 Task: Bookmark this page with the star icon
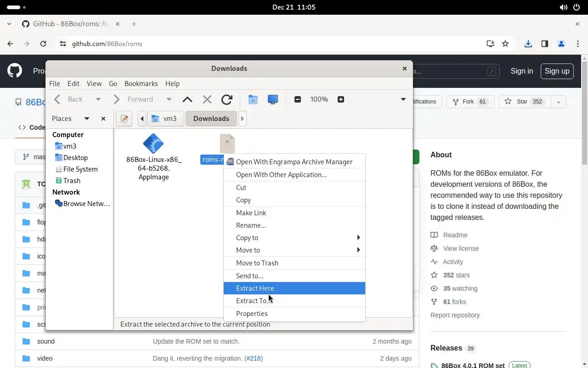point(505,44)
